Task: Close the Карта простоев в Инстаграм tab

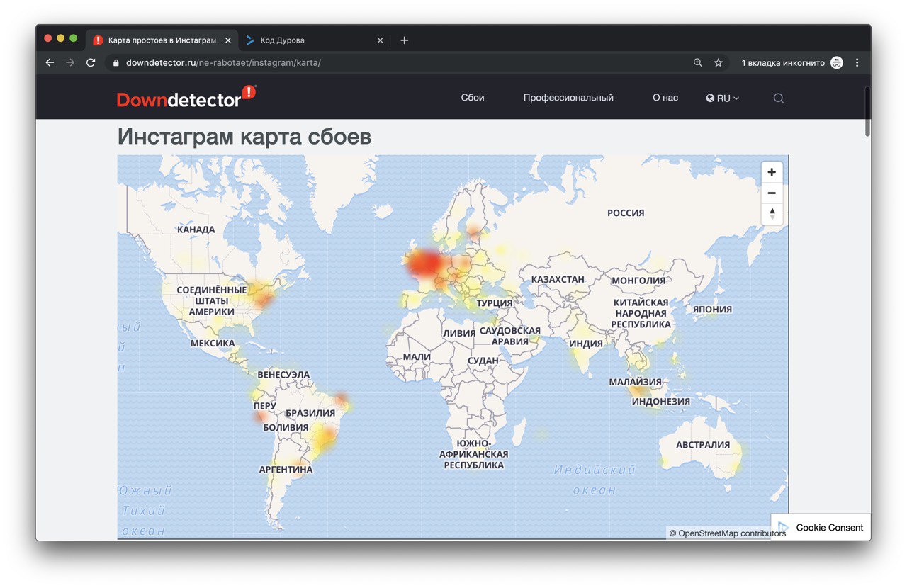Action: click(227, 40)
